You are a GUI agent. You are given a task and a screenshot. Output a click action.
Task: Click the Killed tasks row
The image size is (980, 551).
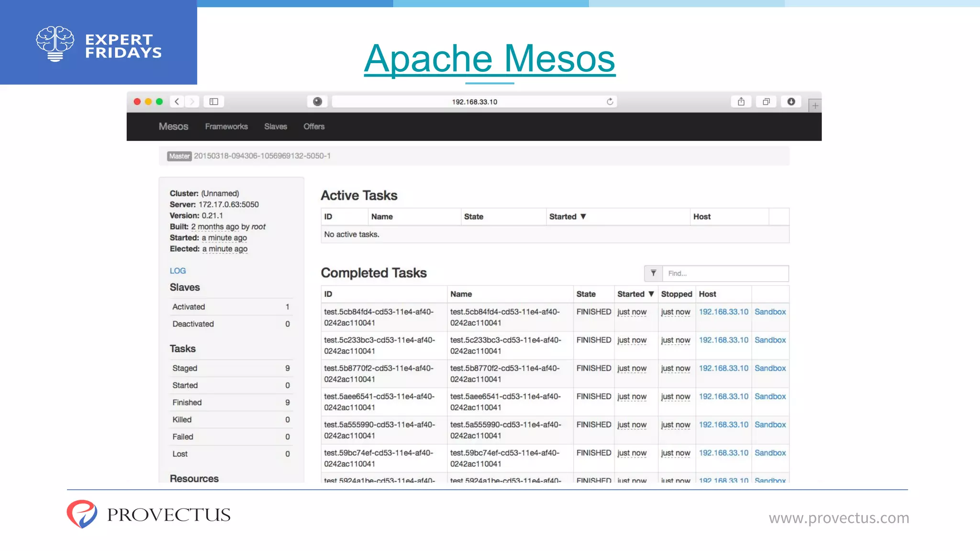[x=231, y=420]
